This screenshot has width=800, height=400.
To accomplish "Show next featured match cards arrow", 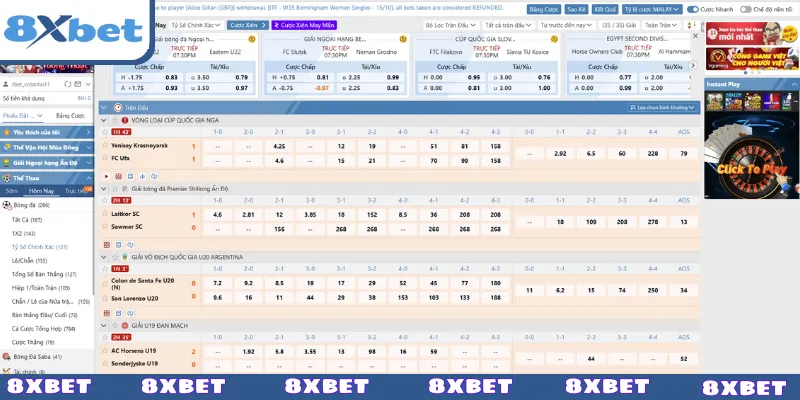I will (x=692, y=65).
